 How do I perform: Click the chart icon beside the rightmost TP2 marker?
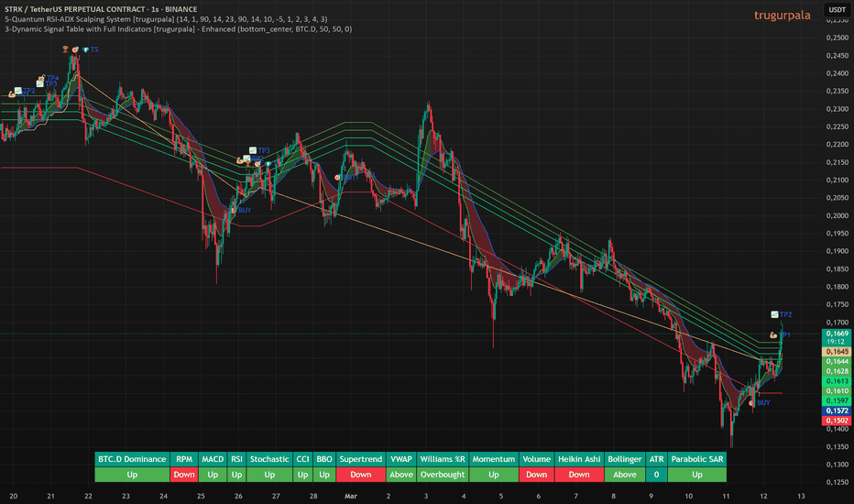click(x=774, y=314)
